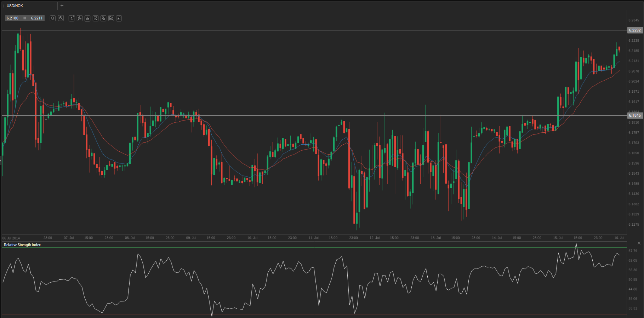The height and width of the screenshot is (318, 644).
Task: Close the Relative Strength Index panel
Action: click(639, 243)
